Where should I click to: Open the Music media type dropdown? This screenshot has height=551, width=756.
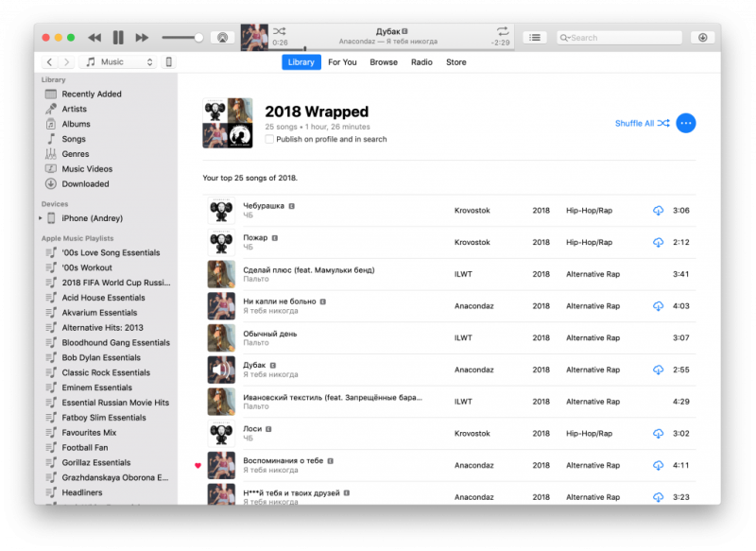pyautogui.click(x=118, y=62)
